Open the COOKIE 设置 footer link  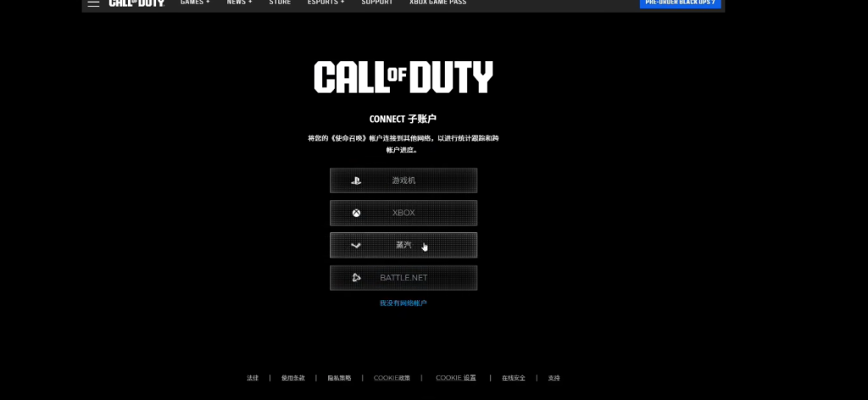(456, 378)
